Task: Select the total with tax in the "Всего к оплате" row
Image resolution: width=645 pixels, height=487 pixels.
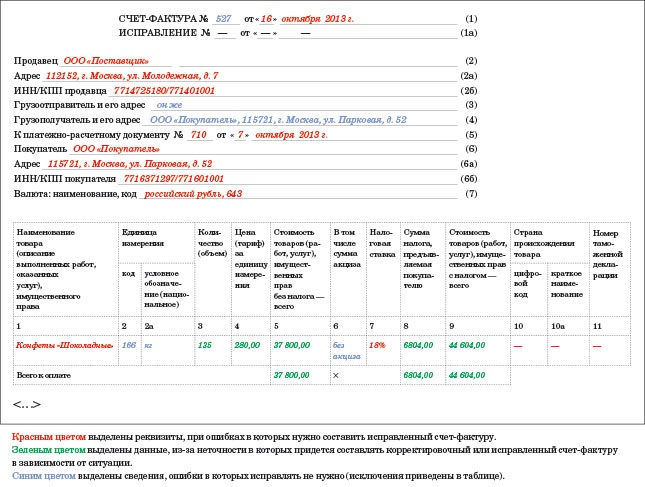Action: [x=467, y=374]
